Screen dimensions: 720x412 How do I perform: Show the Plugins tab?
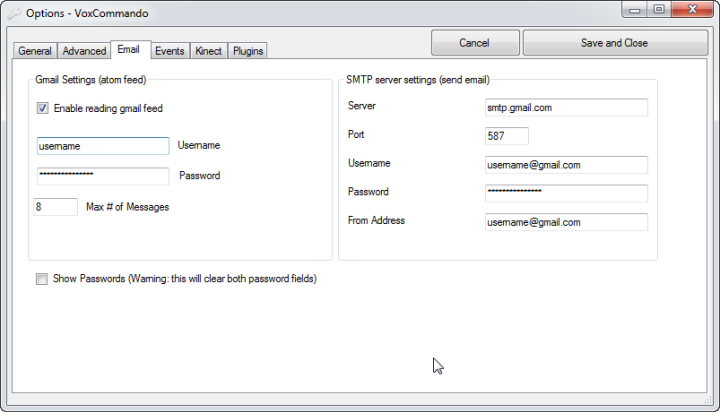pos(248,51)
